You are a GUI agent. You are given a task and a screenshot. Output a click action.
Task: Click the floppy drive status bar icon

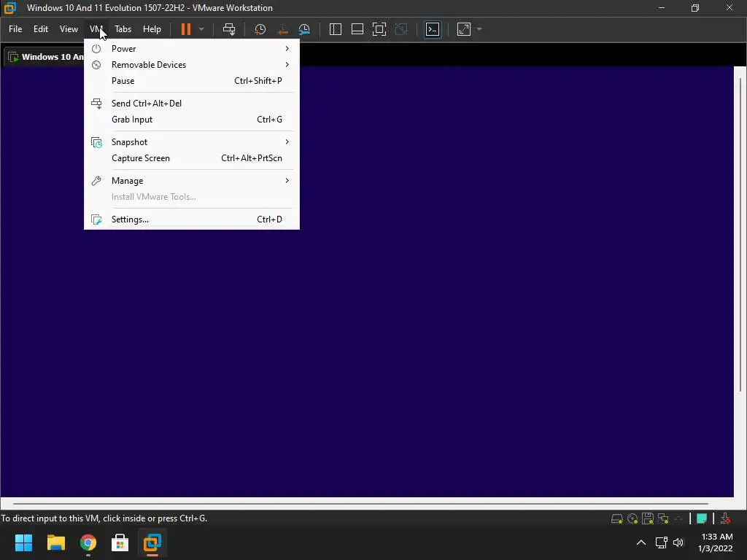click(x=648, y=518)
